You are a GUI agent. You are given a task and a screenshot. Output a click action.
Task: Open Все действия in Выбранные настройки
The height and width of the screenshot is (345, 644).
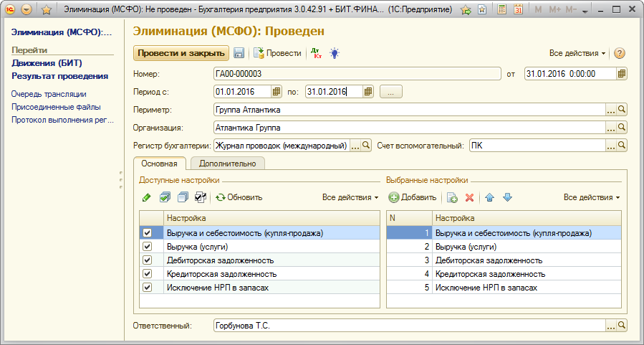[x=591, y=197]
